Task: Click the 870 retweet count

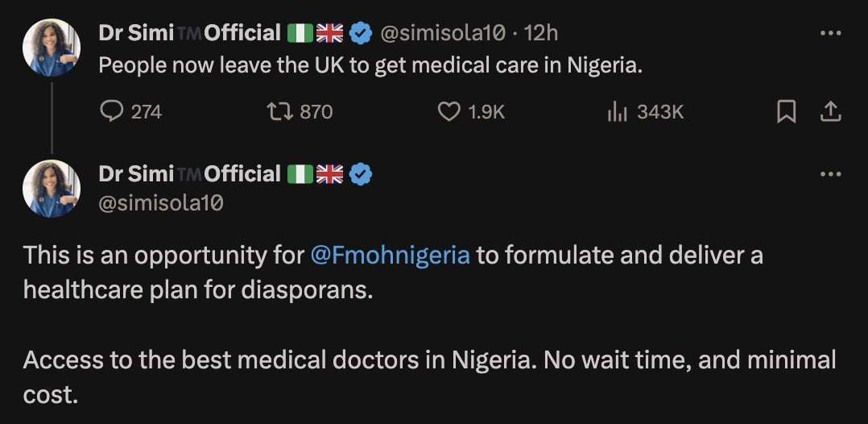Action: pyautogui.click(x=316, y=112)
